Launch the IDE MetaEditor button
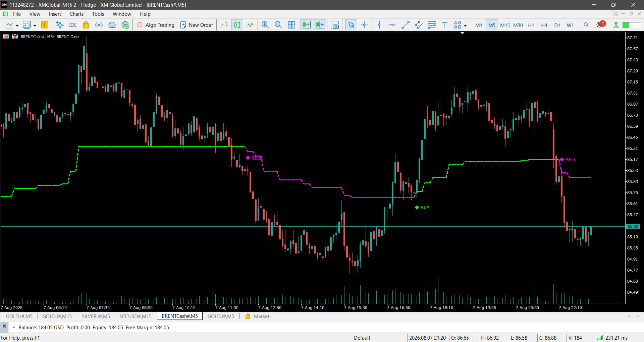Image resolution: width=644 pixels, height=342 pixels. pyautogui.click(x=73, y=25)
